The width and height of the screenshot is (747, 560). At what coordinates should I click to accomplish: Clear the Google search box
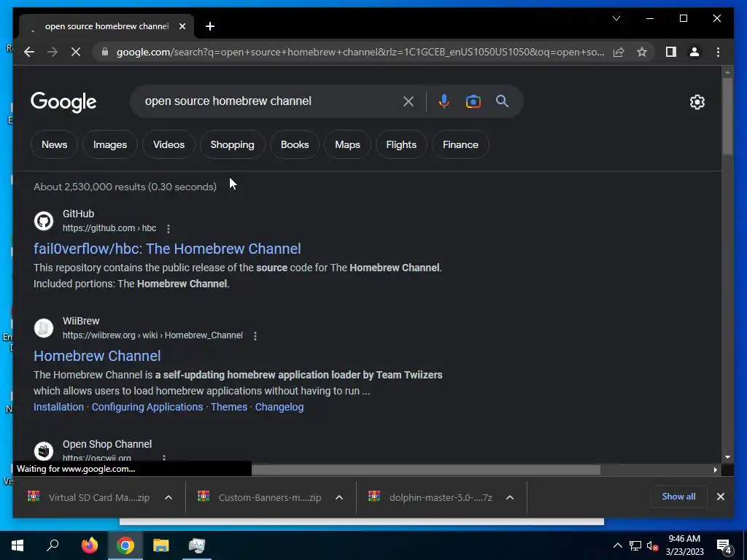[409, 101]
